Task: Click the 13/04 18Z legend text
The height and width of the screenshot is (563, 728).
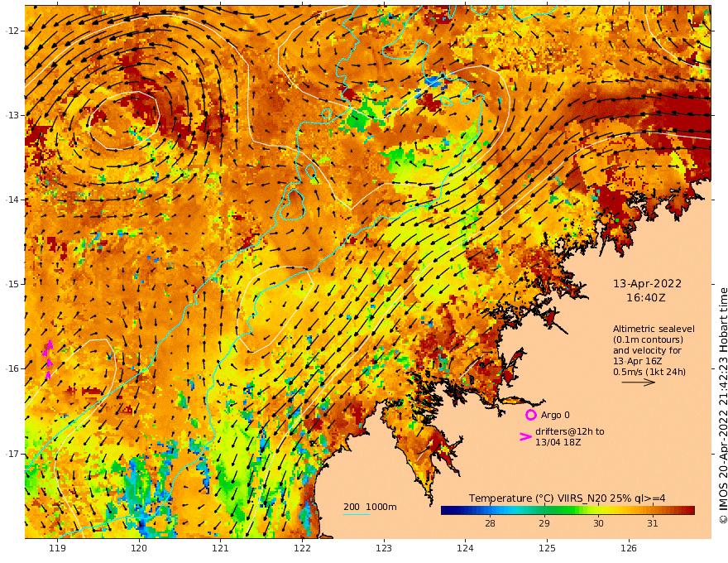Action: [558, 442]
